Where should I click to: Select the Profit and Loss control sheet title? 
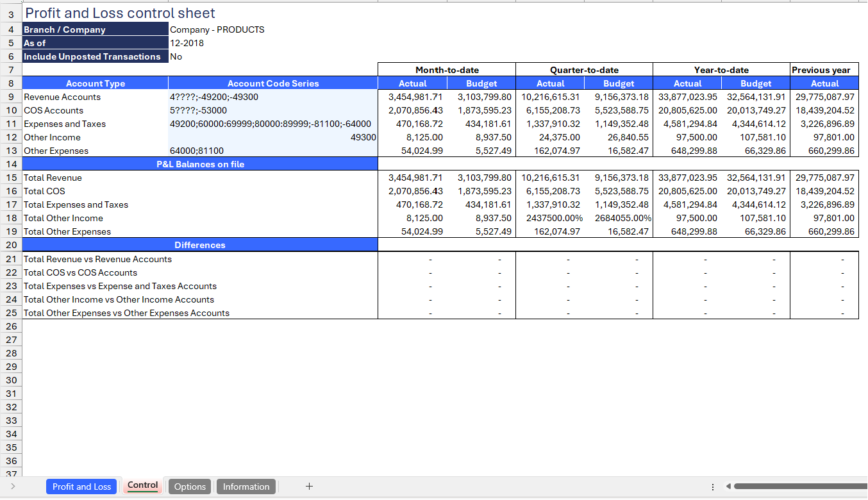tap(120, 13)
